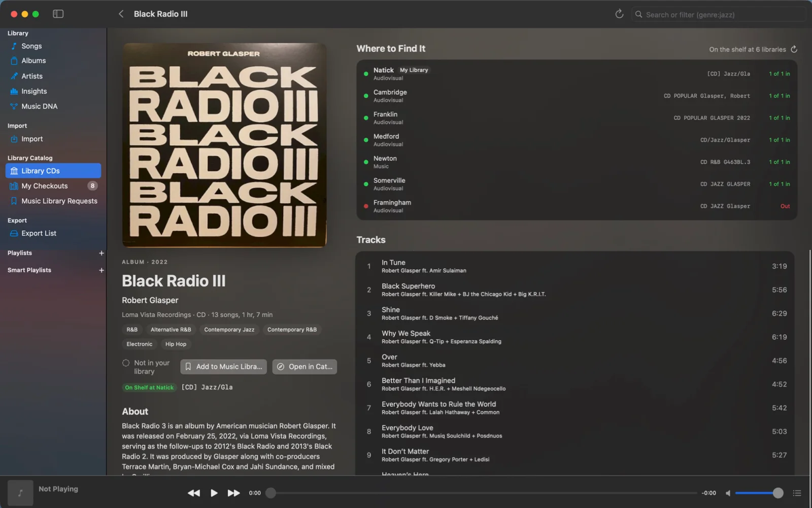Click the R&B genre tag
812x508 pixels.
pyautogui.click(x=132, y=330)
